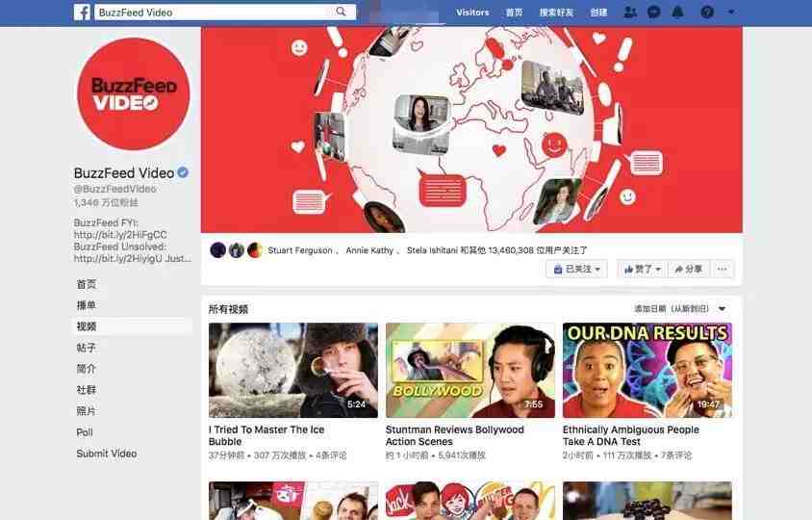This screenshot has height=520, width=812.
Task: Select 帖子 in the left sidebar
Action: click(87, 348)
